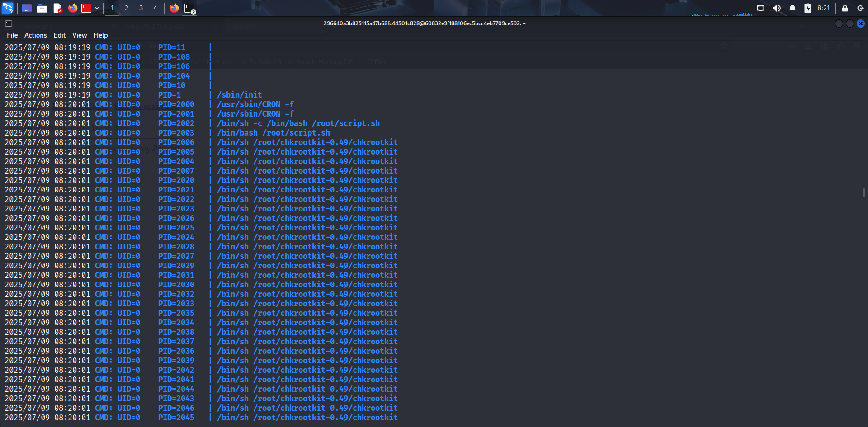Click the terminal vertical scrollbar handle
This screenshot has height=427, width=868.
(x=864, y=193)
